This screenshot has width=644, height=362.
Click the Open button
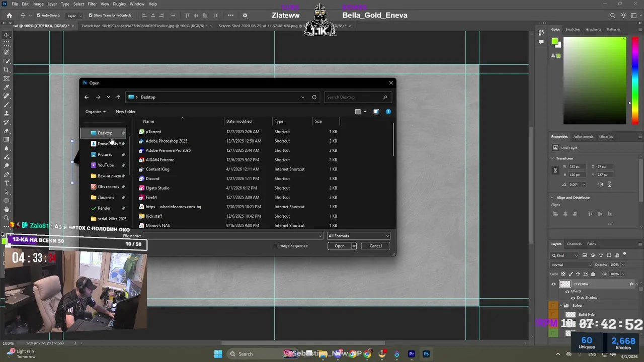pos(340,246)
